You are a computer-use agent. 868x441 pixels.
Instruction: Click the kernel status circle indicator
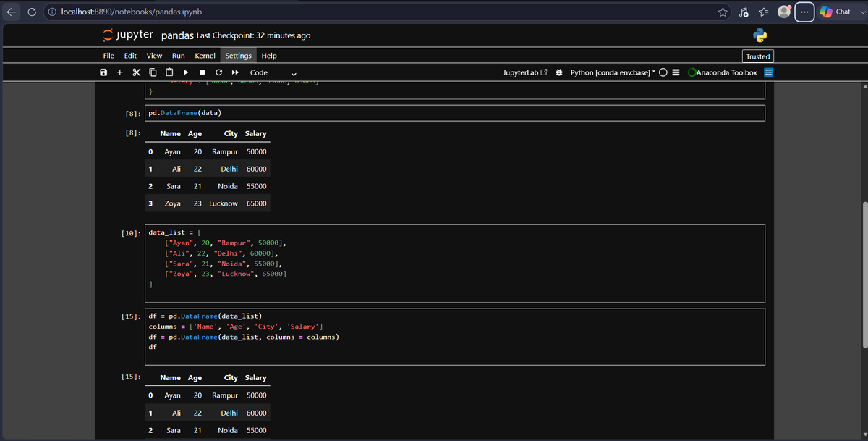(663, 72)
